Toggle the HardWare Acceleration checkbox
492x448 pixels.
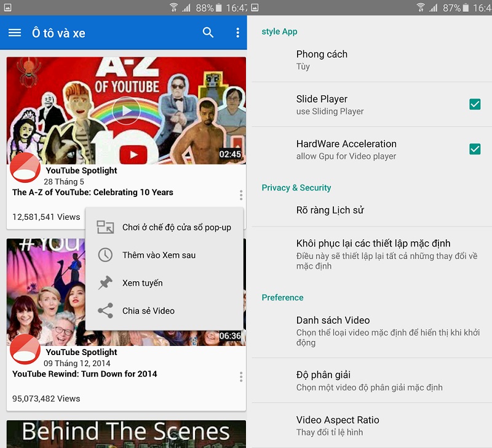pos(475,149)
